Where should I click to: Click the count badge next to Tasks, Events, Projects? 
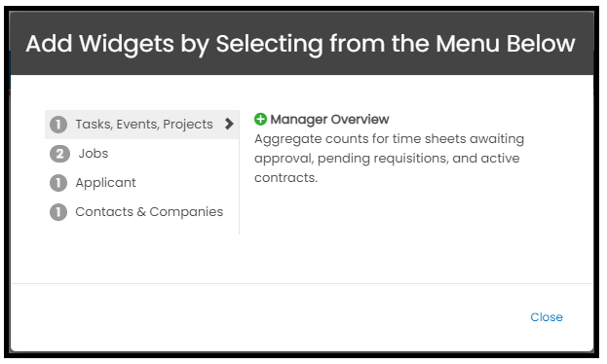pos(58,125)
